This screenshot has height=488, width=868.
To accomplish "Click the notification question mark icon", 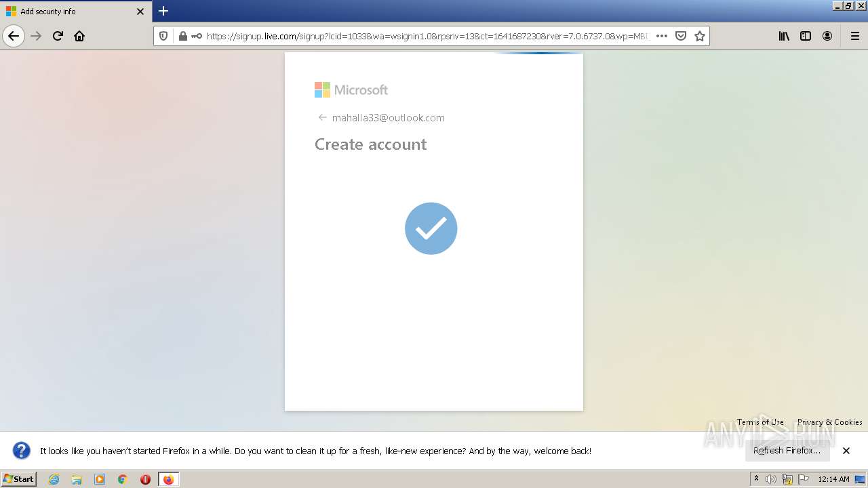I will 22,451.
